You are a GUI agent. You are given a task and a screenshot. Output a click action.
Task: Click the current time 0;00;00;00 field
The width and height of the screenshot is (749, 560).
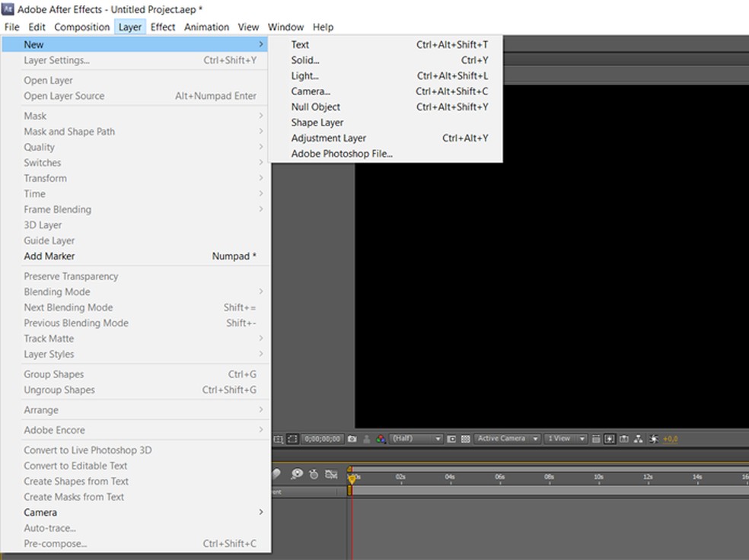323,439
